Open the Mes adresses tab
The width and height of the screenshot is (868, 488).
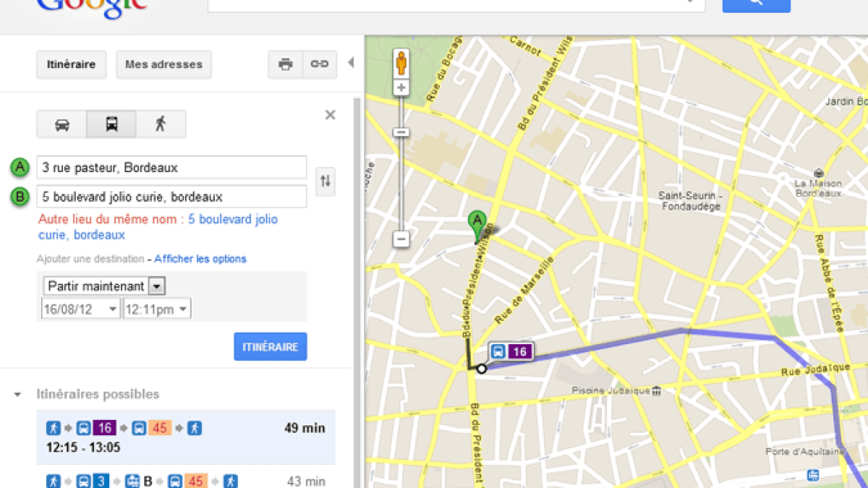163,64
